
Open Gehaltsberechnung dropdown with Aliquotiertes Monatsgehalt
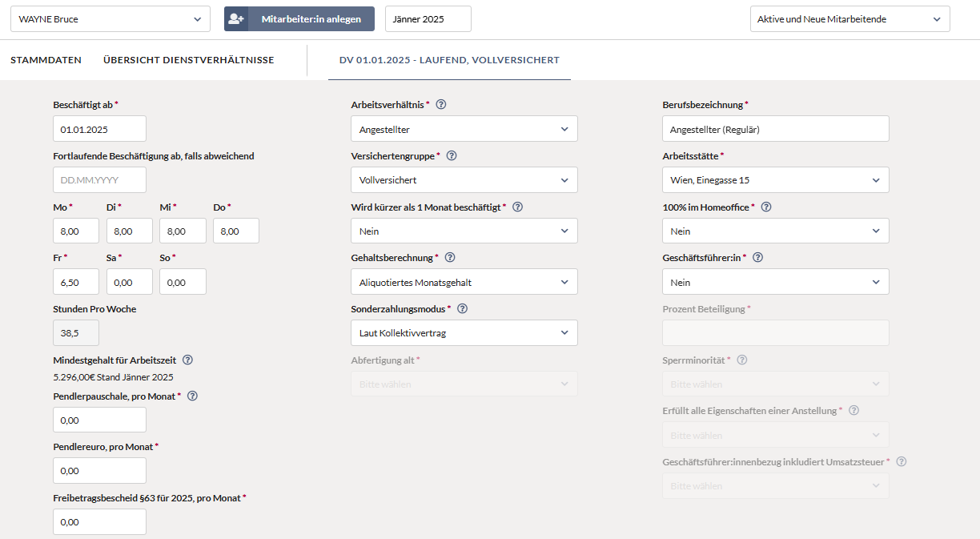pos(464,282)
